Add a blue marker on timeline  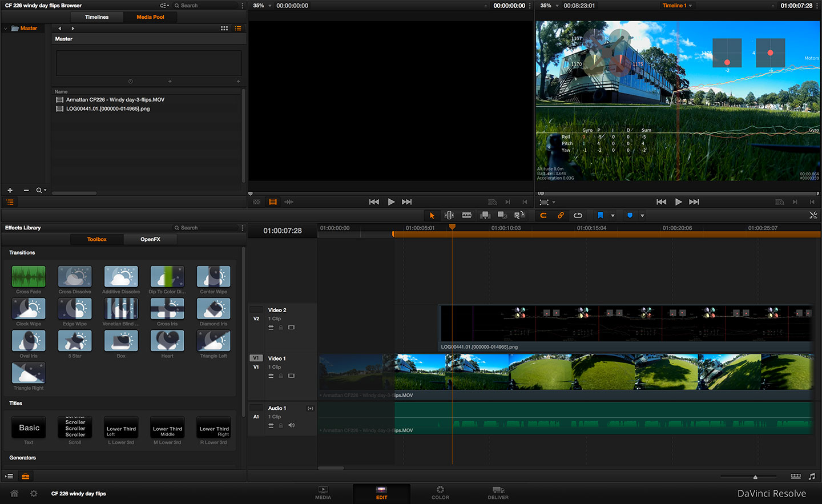point(630,215)
